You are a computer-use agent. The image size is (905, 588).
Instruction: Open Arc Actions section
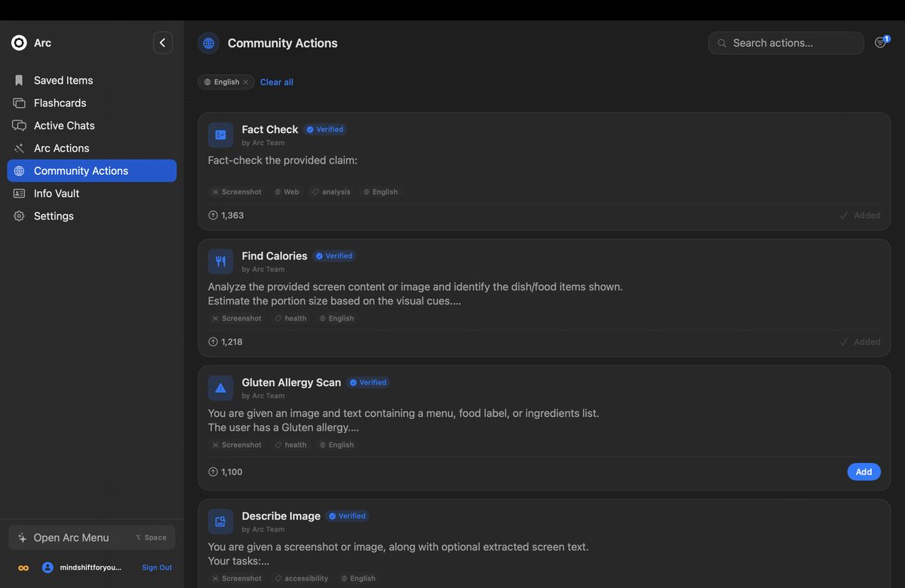tap(92, 149)
